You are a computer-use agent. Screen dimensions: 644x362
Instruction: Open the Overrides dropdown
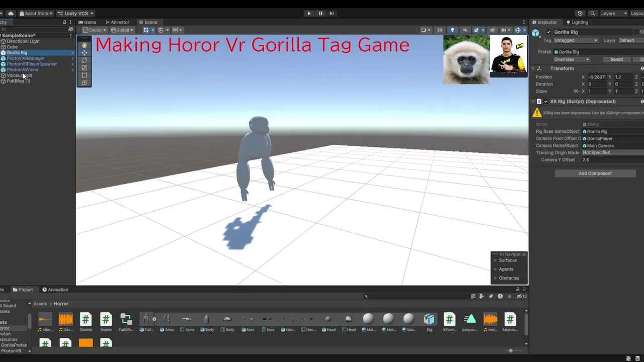pos(572,59)
